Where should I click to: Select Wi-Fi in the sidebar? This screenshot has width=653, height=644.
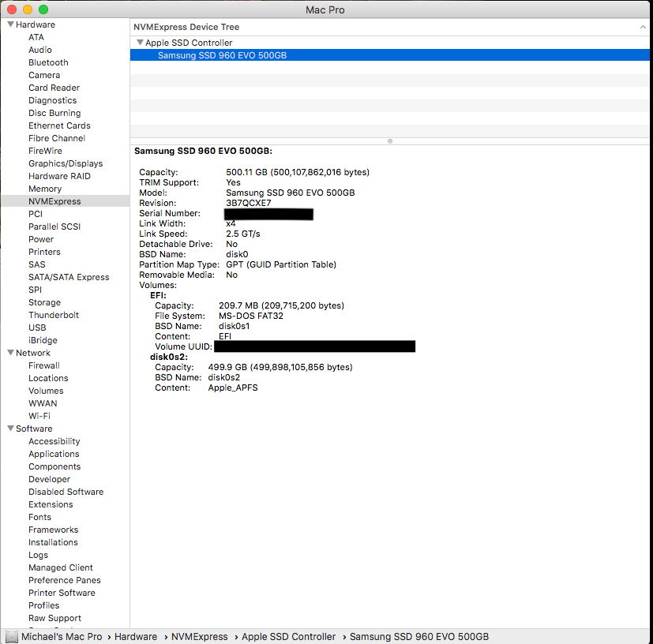coord(39,416)
